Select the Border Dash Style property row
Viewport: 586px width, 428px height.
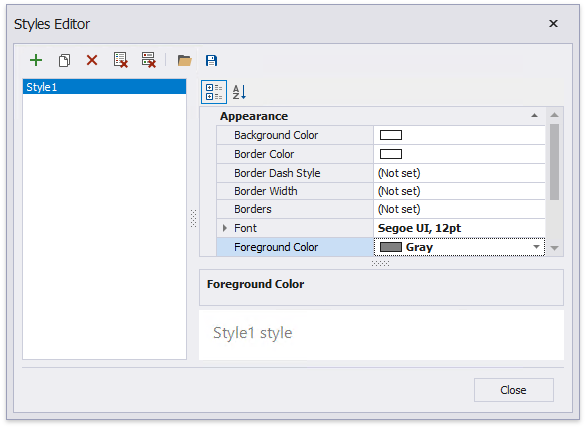(x=381, y=173)
